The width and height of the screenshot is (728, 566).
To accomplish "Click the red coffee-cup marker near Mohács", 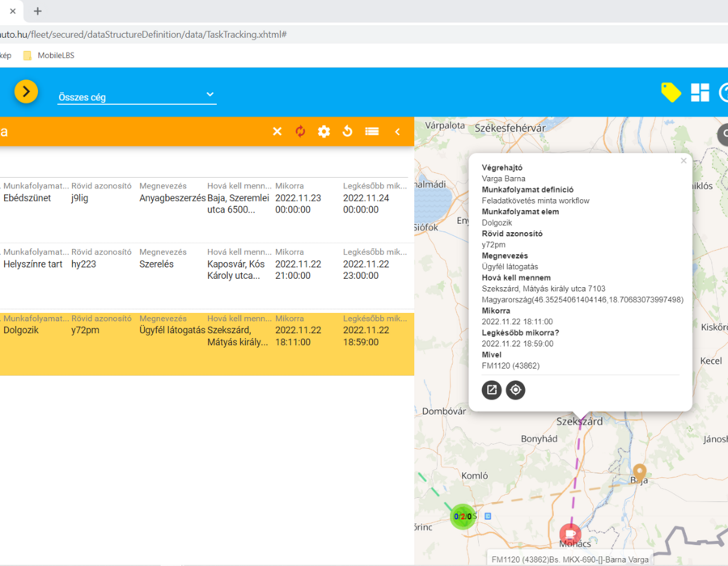I will point(570,534).
